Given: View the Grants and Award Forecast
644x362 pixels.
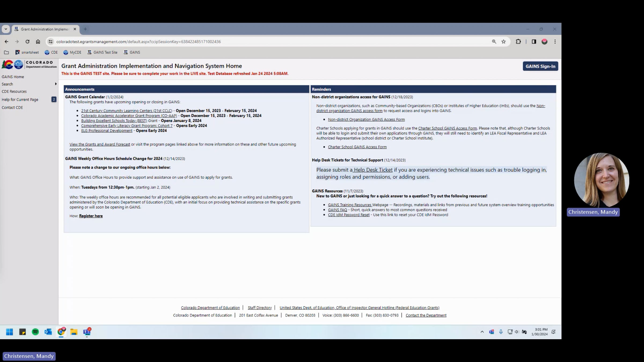Looking at the screenshot, I should (x=100, y=144).
